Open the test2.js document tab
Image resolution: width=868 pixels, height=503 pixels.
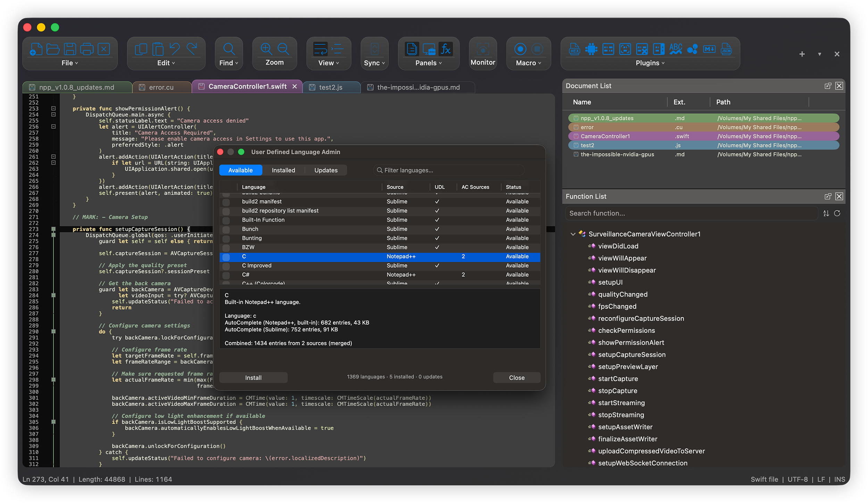click(331, 87)
